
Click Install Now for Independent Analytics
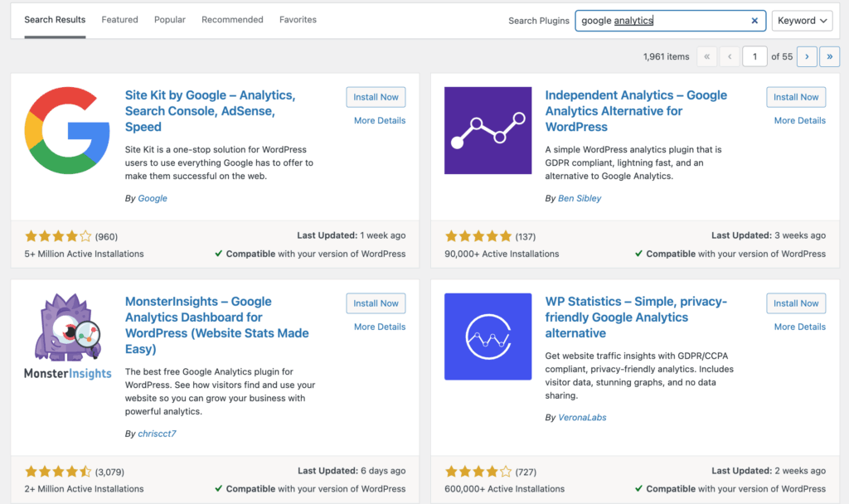(x=796, y=97)
